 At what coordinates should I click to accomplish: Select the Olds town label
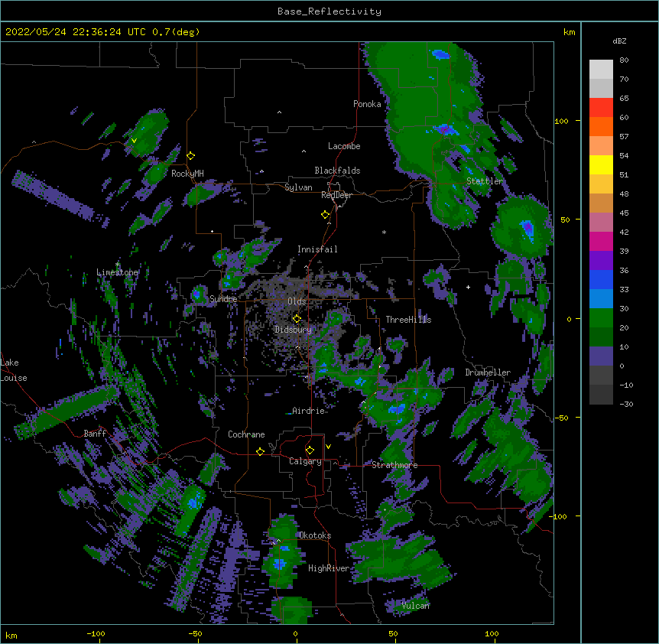[297, 301]
